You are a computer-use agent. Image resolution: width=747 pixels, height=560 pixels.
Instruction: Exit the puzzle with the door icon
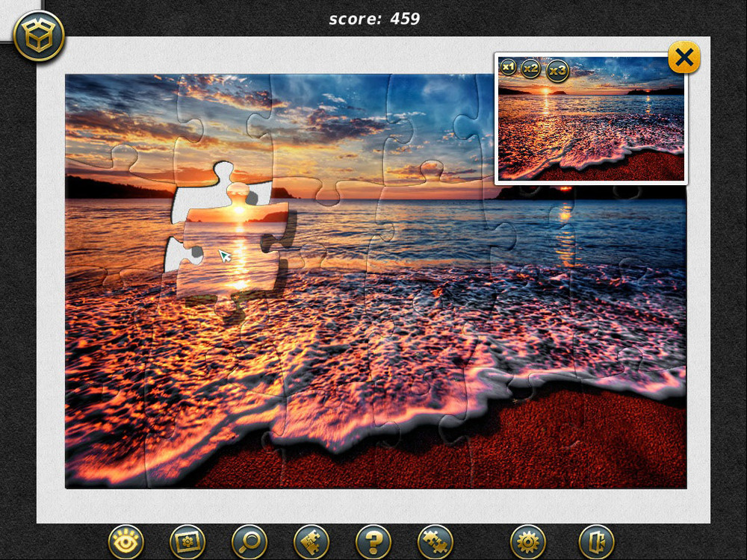tap(596, 541)
